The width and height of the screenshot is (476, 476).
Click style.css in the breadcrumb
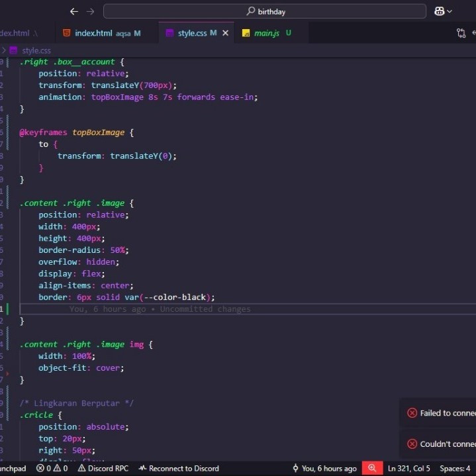click(x=36, y=50)
